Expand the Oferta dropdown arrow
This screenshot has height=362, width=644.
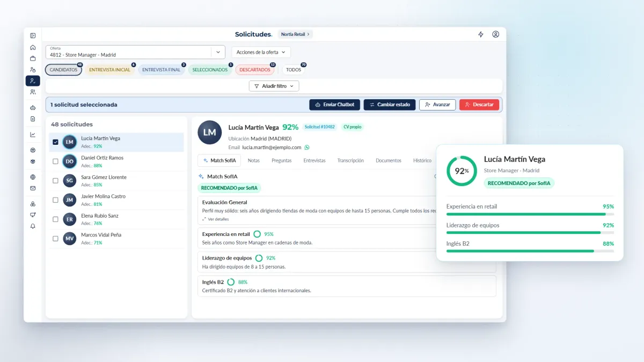tap(218, 52)
